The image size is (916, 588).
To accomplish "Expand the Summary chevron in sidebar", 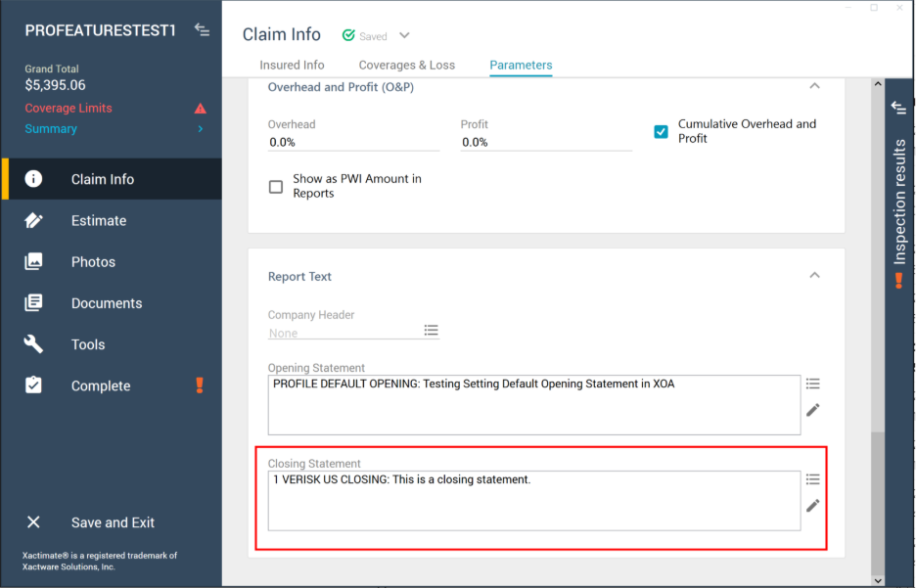I will [x=201, y=129].
